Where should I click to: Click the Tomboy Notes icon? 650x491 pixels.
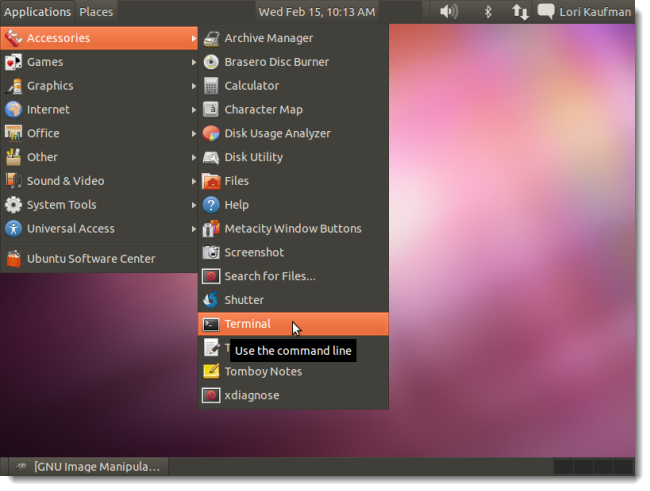[211, 372]
